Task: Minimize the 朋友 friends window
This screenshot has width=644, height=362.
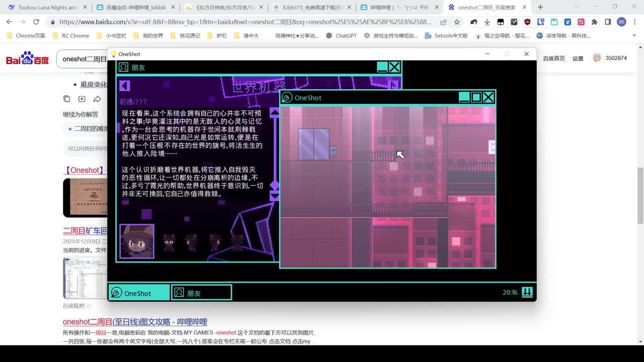Action: coord(382,67)
